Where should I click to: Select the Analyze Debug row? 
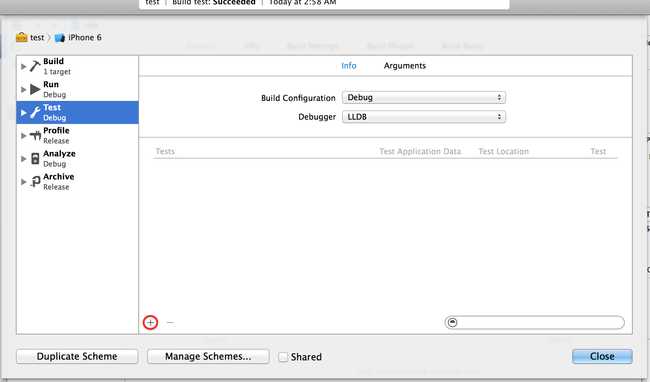coord(78,158)
